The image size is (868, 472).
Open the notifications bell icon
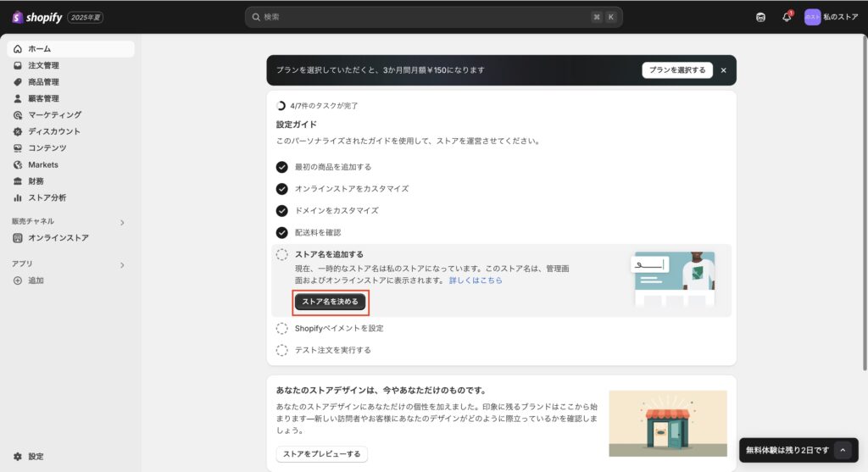[787, 17]
